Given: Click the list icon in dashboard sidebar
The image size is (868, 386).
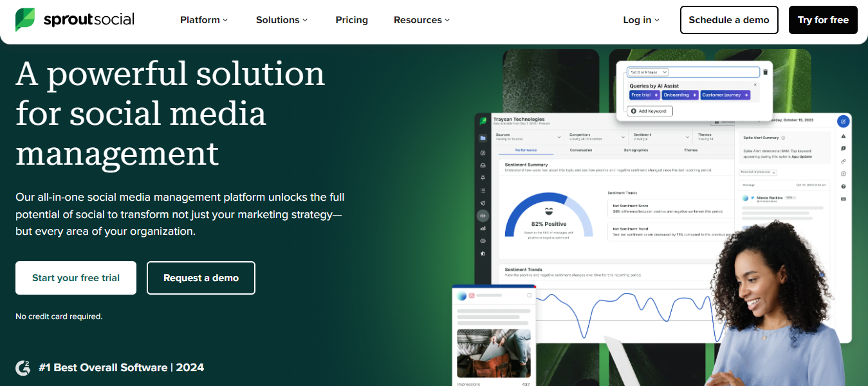Looking at the screenshot, I should coord(483,190).
